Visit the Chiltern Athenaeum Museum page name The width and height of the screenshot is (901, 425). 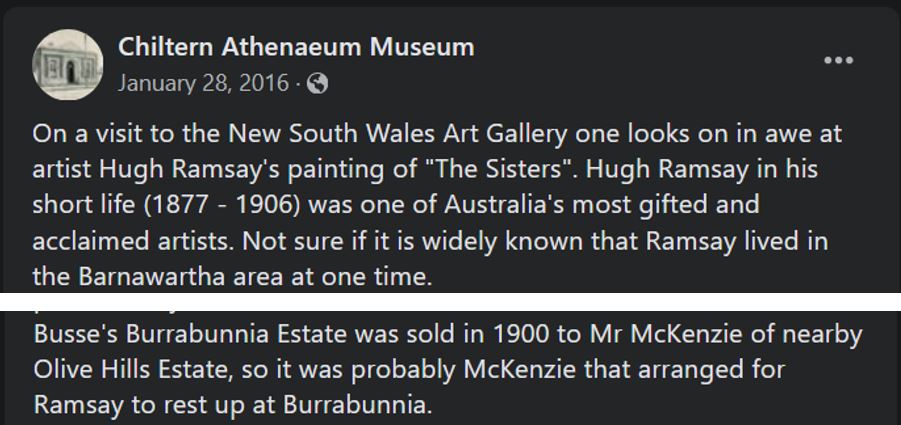pyautogui.click(x=296, y=46)
